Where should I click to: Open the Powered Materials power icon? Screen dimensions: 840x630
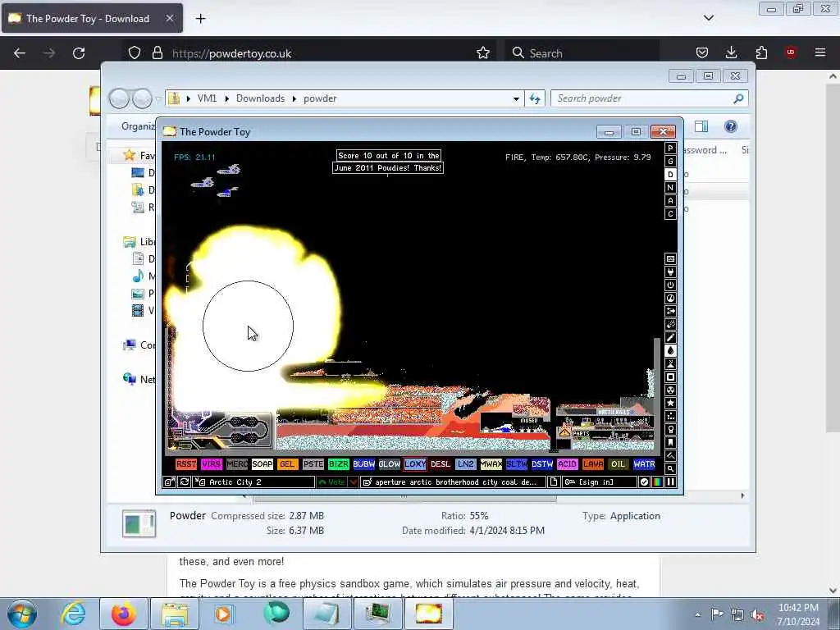point(670,285)
